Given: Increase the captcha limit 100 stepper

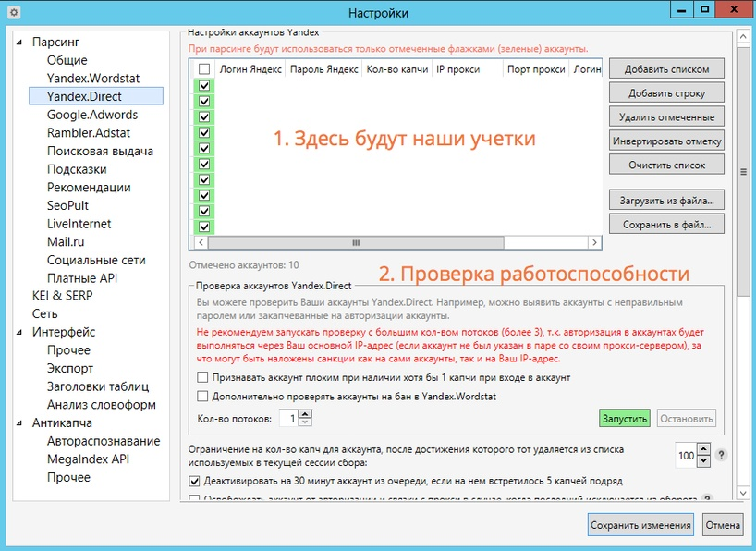Looking at the screenshot, I should point(704,449).
